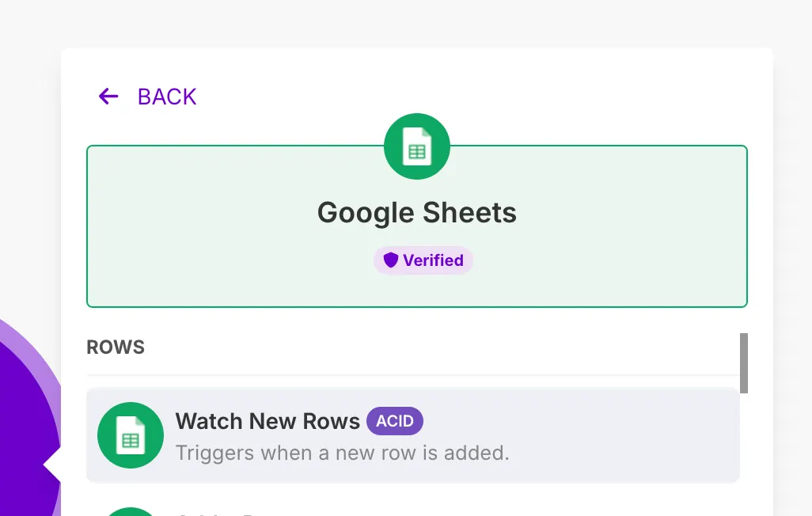The image size is (812, 516).
Task: Go back using the BACK link text
Action: (x=166, y=97)
